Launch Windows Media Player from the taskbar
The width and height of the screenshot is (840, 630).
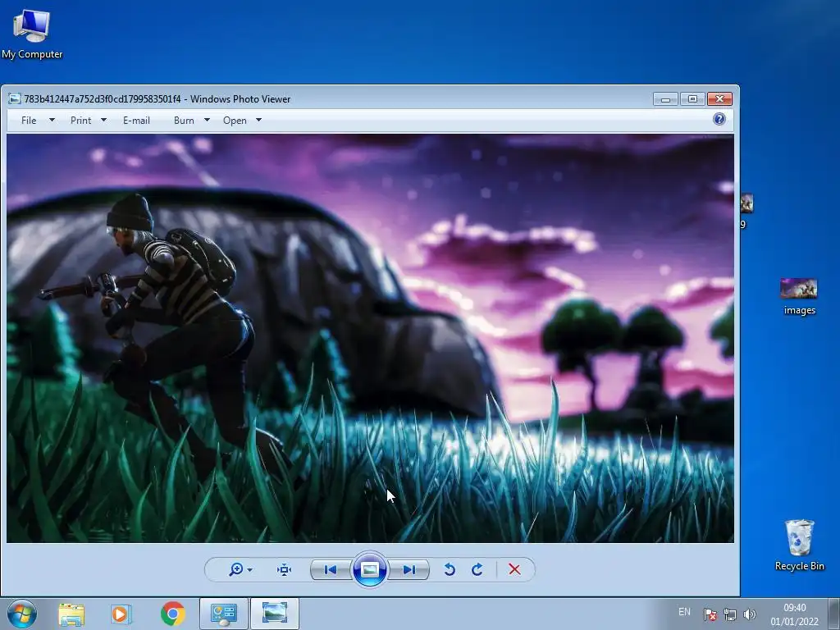pyautogui.click(x=121, y=614)
